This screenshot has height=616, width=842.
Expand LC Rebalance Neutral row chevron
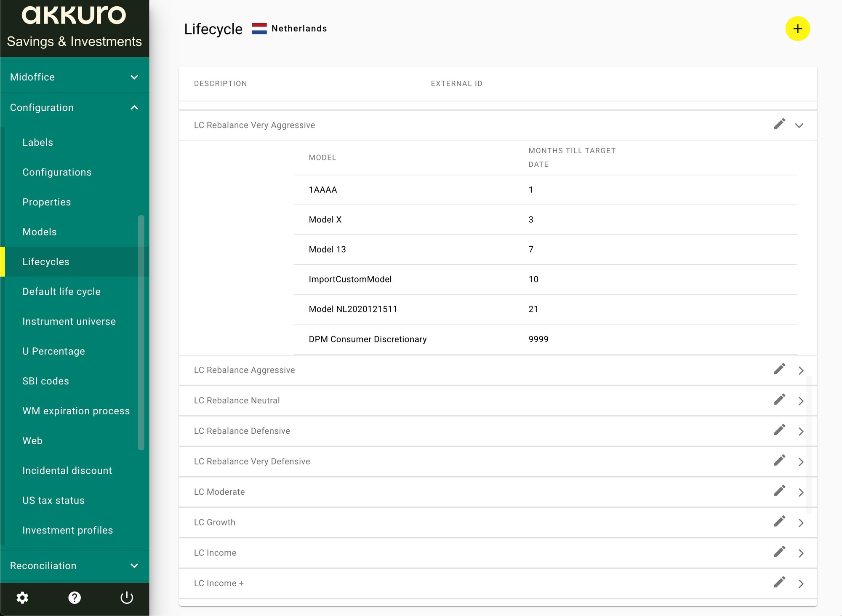801,401
